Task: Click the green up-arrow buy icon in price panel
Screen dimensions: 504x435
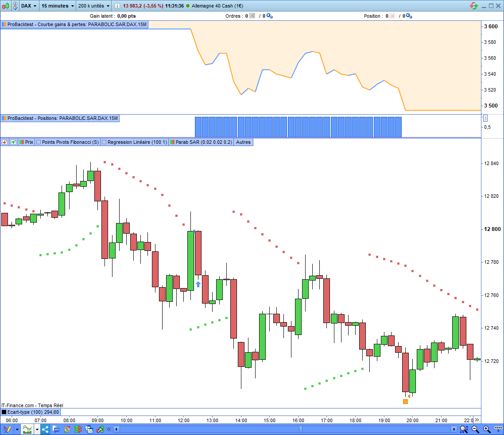Action: pos(13,142)
